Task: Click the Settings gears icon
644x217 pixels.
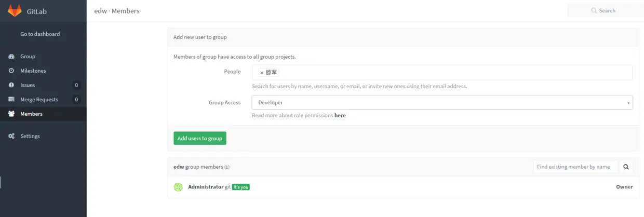Action: click(11, 136)
